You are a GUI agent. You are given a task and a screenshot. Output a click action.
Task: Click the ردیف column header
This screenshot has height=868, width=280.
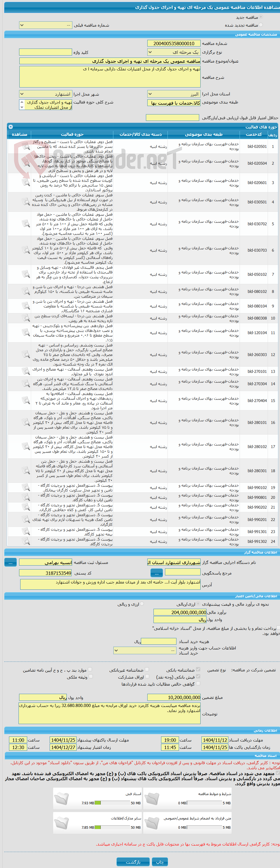[273, 134]
